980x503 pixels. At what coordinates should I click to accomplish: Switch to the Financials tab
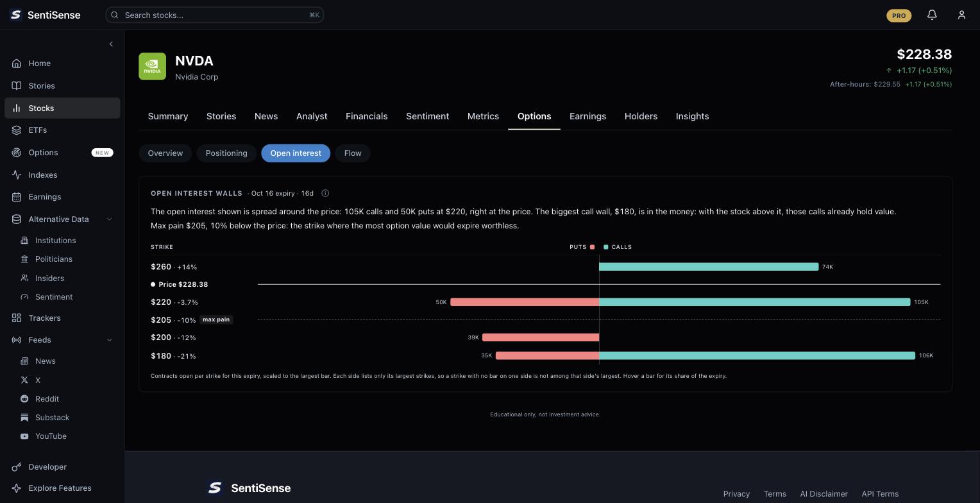[x=366, y=116]
